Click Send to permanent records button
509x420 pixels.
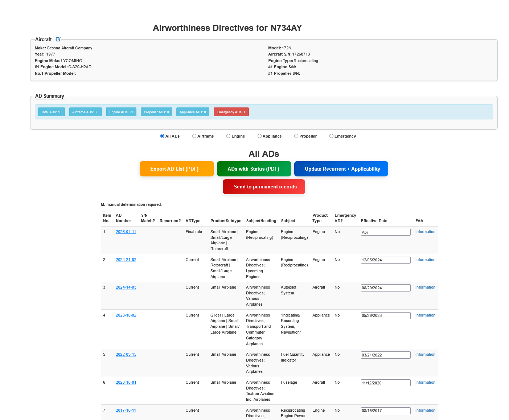[x=264, y=187]
